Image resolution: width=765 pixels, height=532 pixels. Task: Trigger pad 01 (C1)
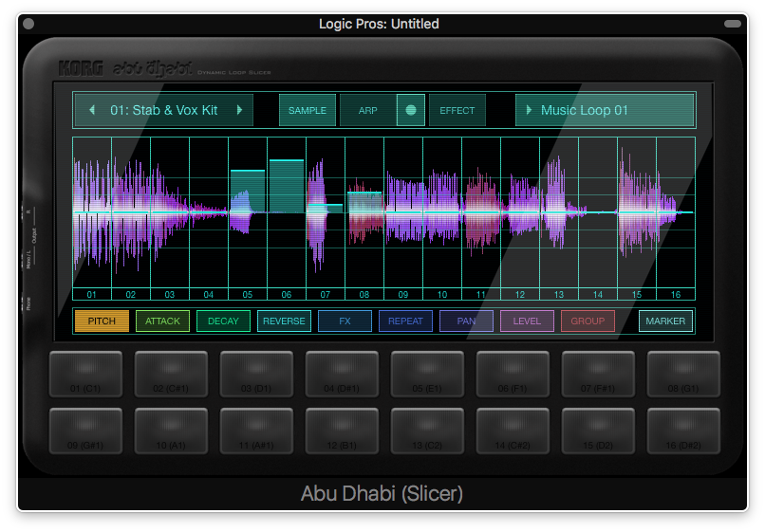(x=85, y=374)
